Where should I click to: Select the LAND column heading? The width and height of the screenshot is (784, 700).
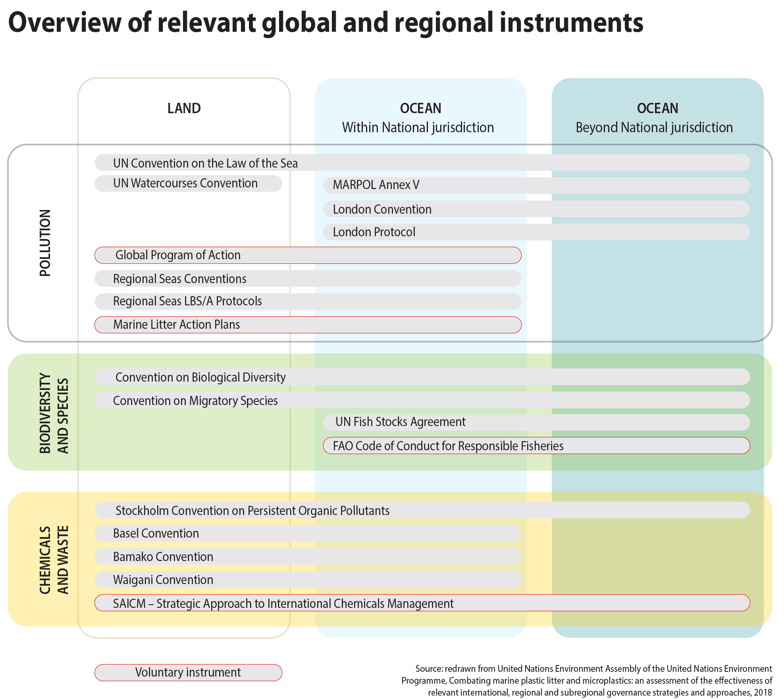pyautogui.click(x=184, y=108)
